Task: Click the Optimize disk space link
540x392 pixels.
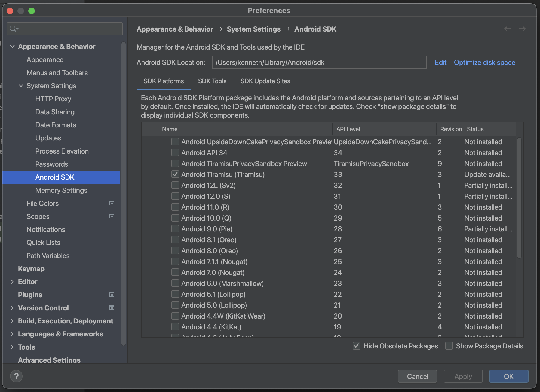Action: 484,62
